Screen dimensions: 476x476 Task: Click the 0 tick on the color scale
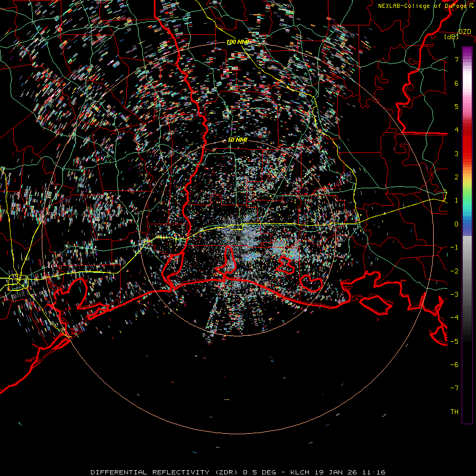456,224
